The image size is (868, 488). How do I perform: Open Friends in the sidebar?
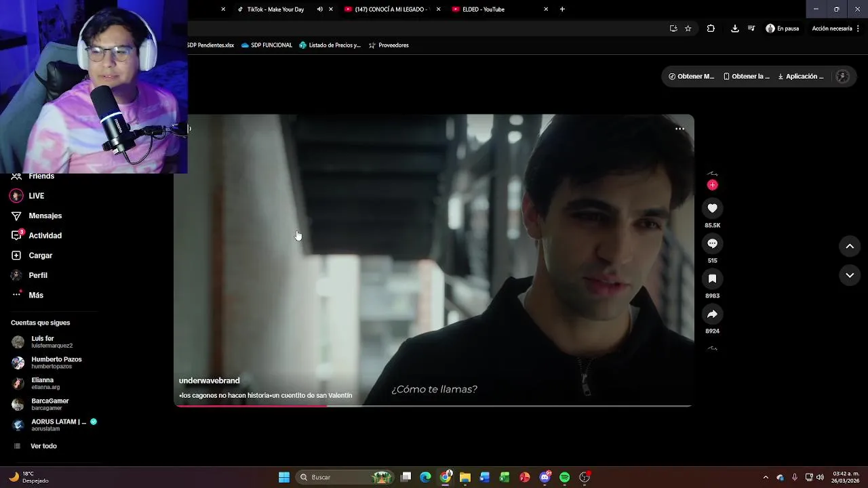click(33, 176)
